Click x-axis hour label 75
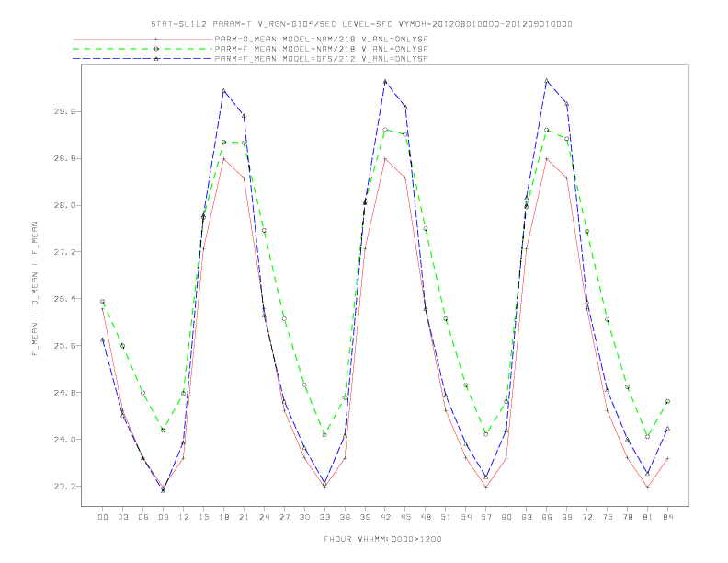 608,517
